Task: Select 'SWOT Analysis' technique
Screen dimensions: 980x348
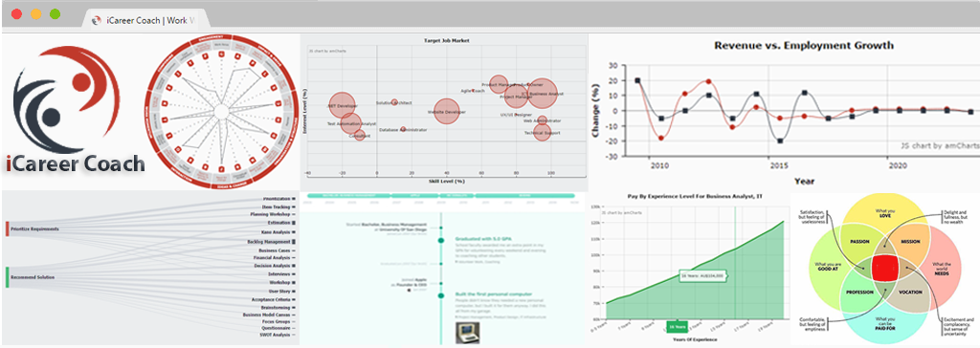Action: [276, 335]
